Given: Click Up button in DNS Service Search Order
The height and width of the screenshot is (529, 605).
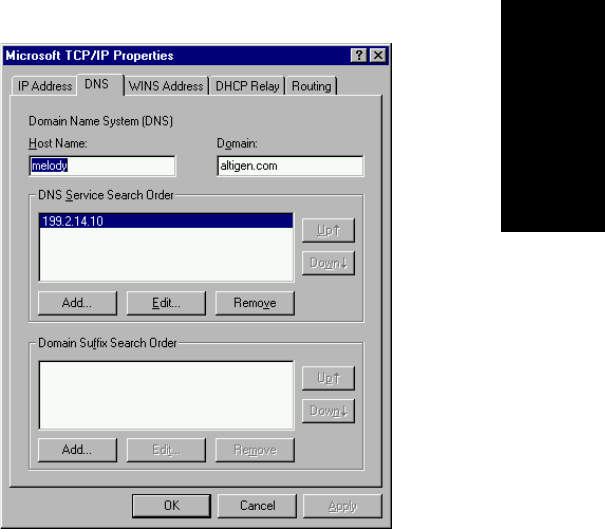Looking at the screenshot, I should [328, 230].
